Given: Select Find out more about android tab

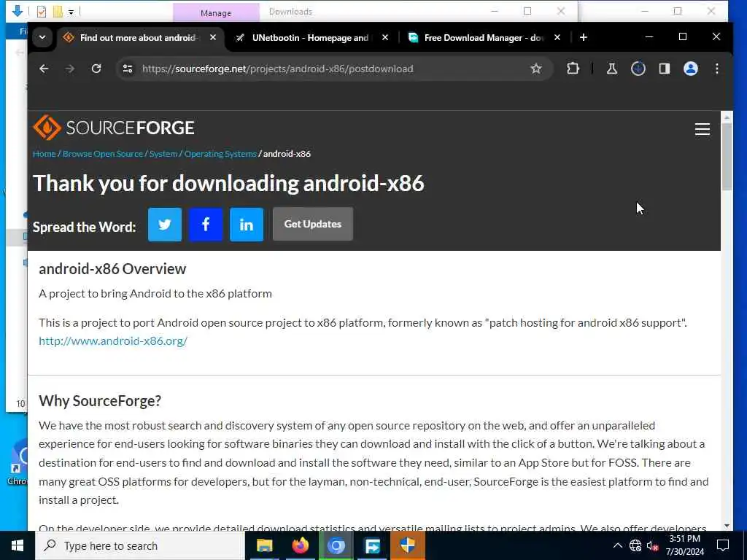Looking at the screenshot, I should coord(138,38).
